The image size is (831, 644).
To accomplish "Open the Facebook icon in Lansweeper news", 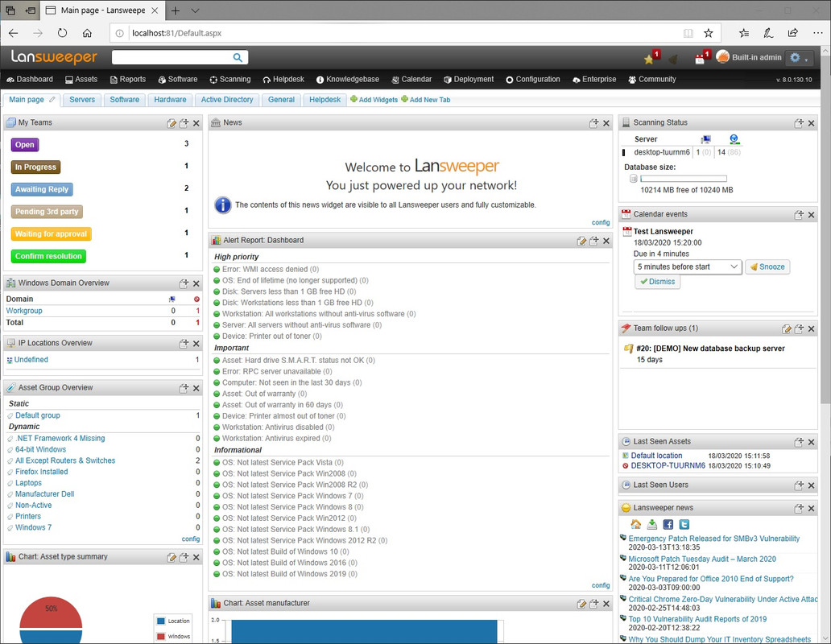I will click(668, 524).
